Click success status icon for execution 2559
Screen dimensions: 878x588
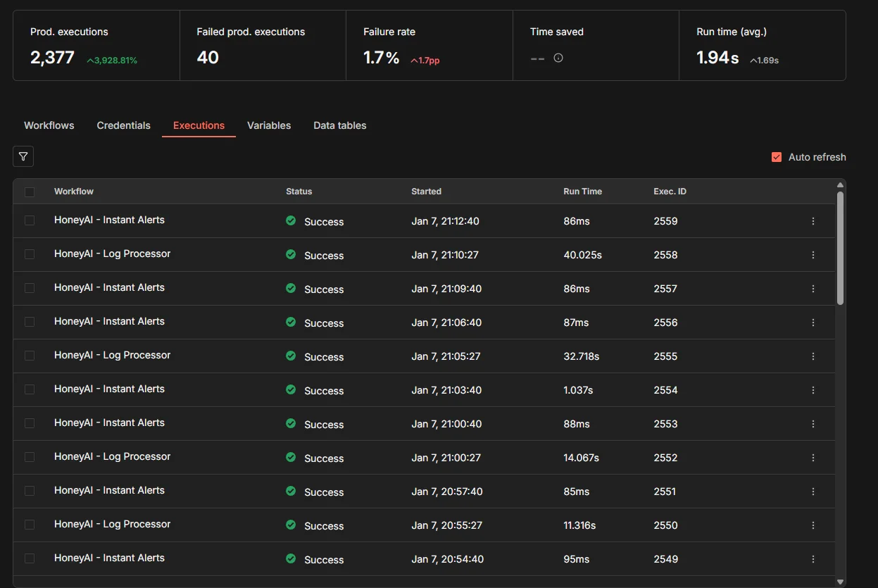(x=291, y=220)
